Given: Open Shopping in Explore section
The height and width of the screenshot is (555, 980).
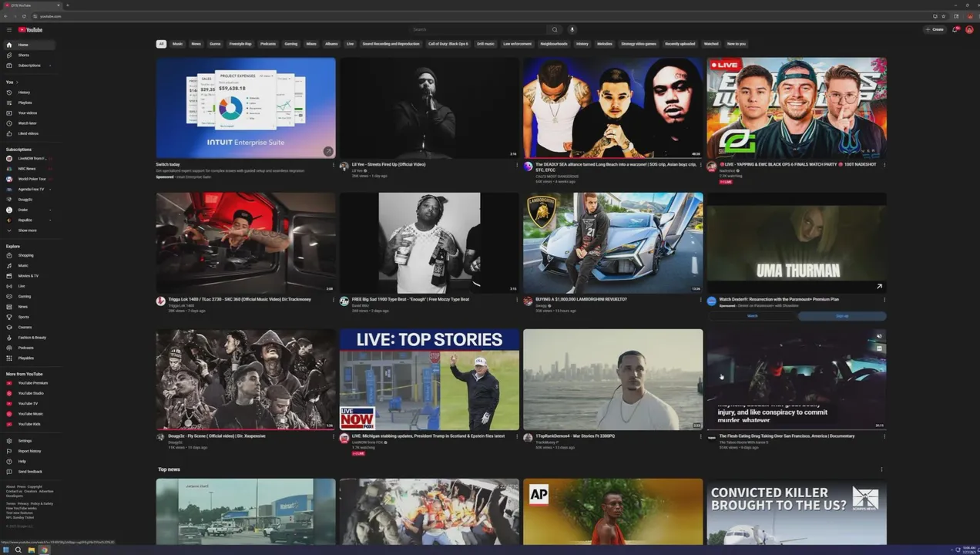Looking at the screenshot, I should [29, 255].
